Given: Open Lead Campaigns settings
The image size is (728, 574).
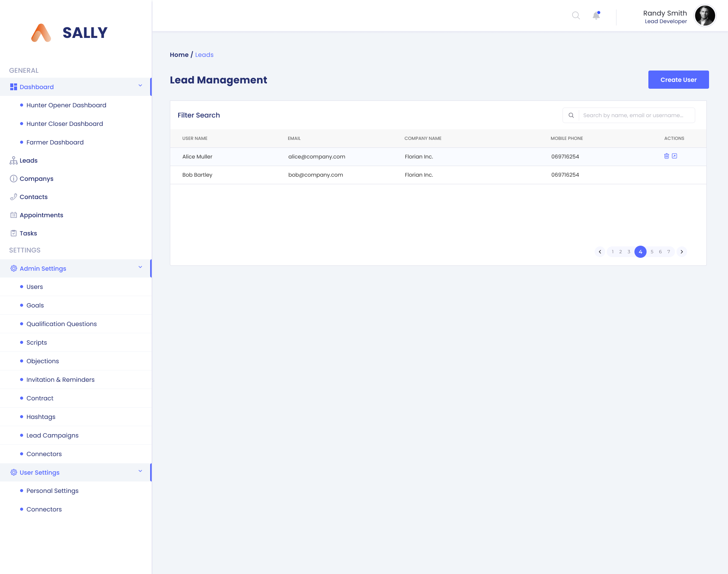Looking at the screenshot, I should click(53, 435).
